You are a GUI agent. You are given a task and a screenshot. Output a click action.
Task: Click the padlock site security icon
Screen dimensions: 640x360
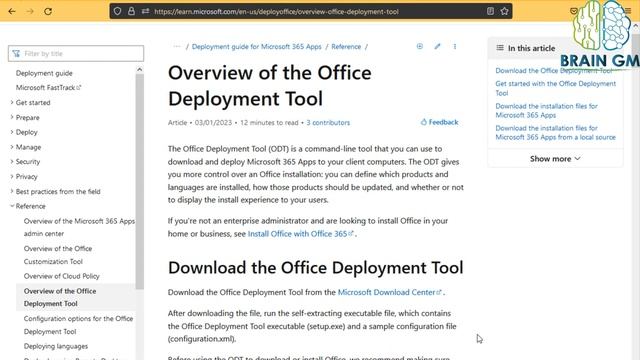click(131, 11)
